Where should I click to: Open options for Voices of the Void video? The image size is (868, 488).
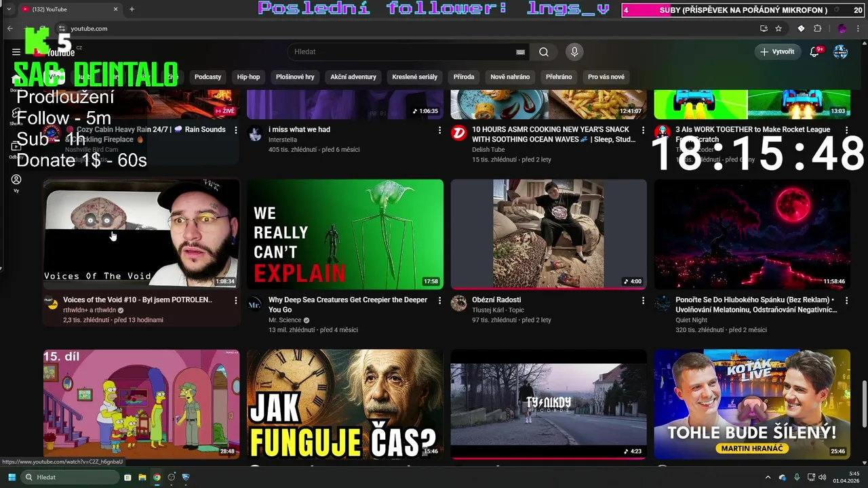(x=236, y=300)
